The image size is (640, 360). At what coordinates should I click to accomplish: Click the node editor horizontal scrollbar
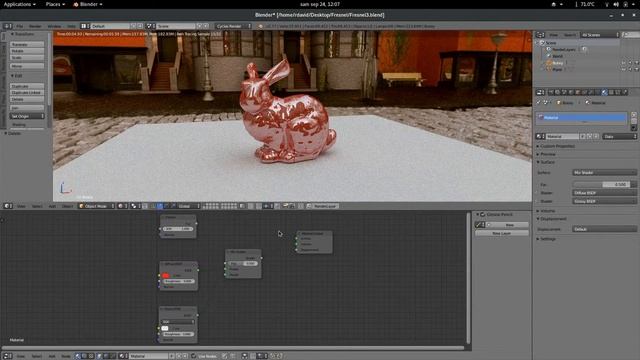click(x=234, y=348)
